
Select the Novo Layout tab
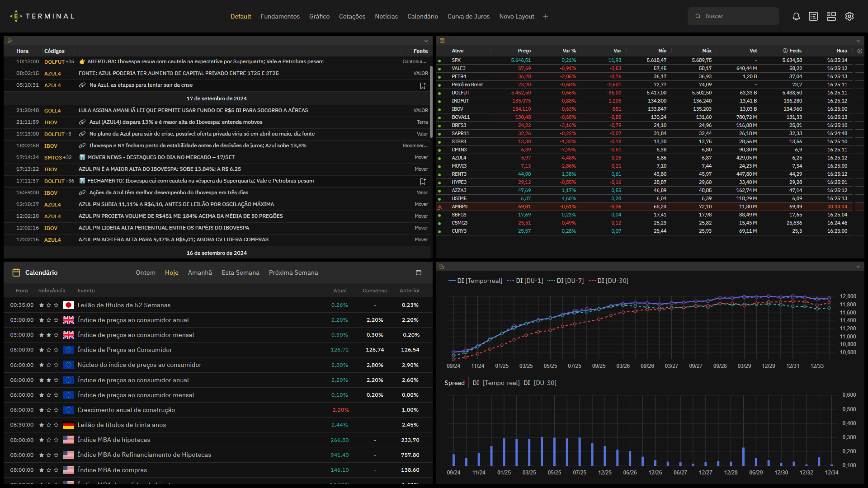[x=517, y=16]
